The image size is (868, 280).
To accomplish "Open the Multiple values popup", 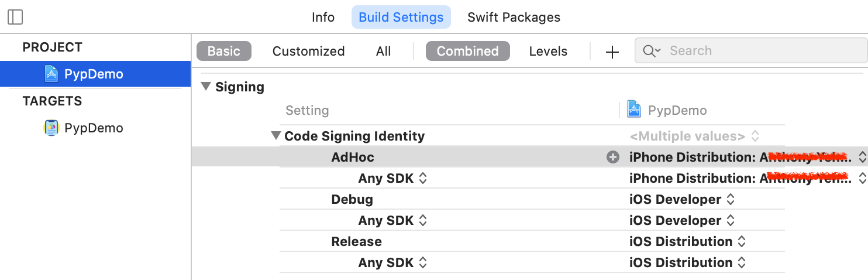I will click(x=694, y=136).
